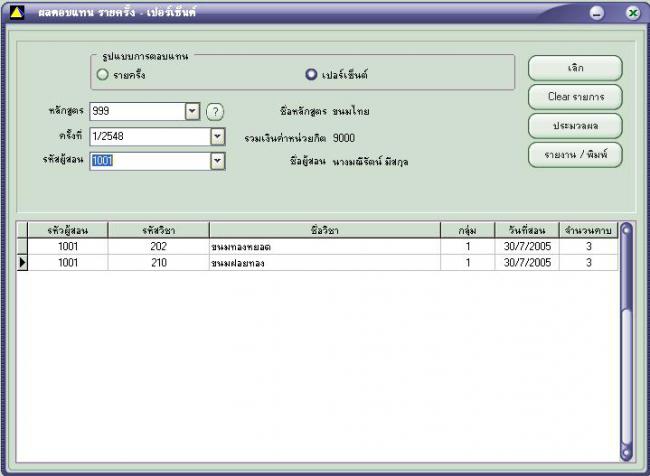Close the window with the X button
The image size is (650, 476).
(633, 13)
